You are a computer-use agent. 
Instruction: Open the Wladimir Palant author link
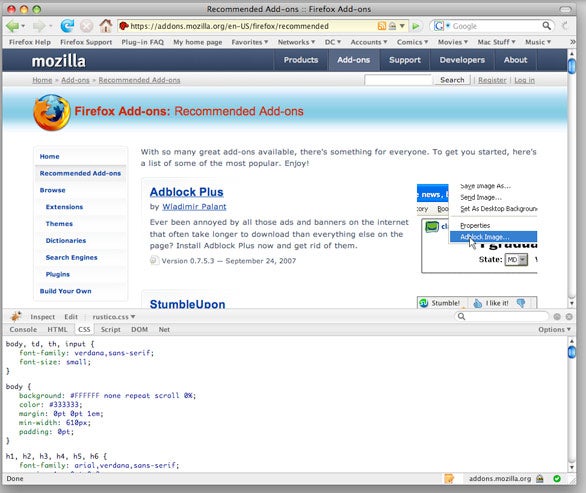pyautogui.click(x=194, y=207)
